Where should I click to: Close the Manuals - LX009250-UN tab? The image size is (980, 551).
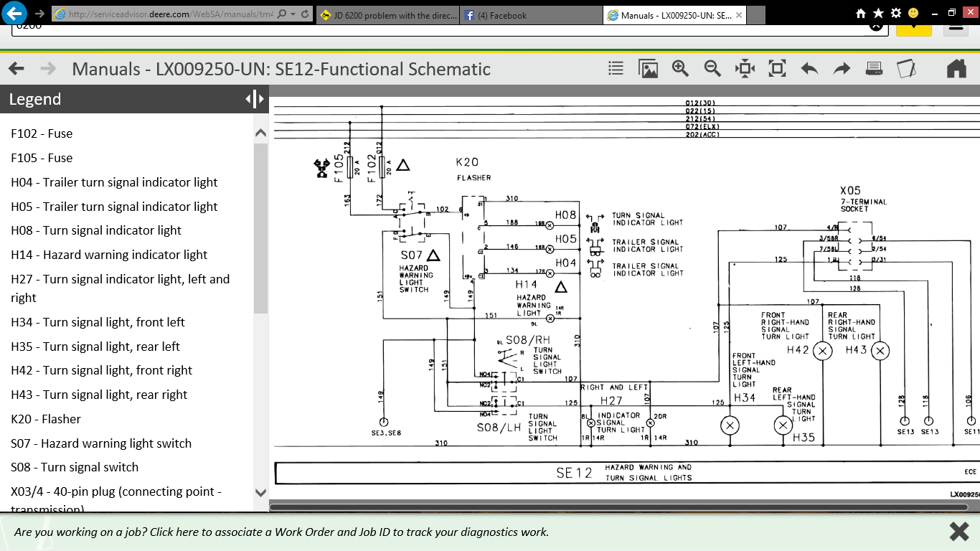pyautogui.click(x=739, y=15)
